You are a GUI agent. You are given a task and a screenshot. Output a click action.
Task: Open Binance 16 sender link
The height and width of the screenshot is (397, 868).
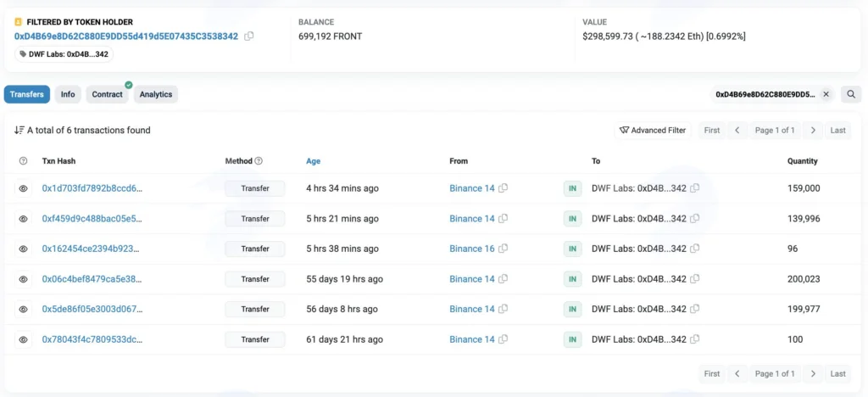coord(472,249)
